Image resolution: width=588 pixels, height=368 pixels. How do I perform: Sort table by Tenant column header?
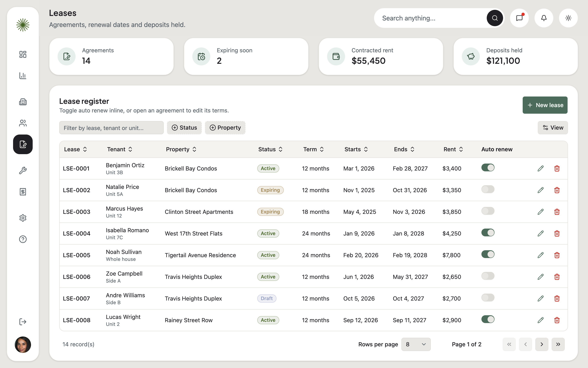[x=120, y=149]
